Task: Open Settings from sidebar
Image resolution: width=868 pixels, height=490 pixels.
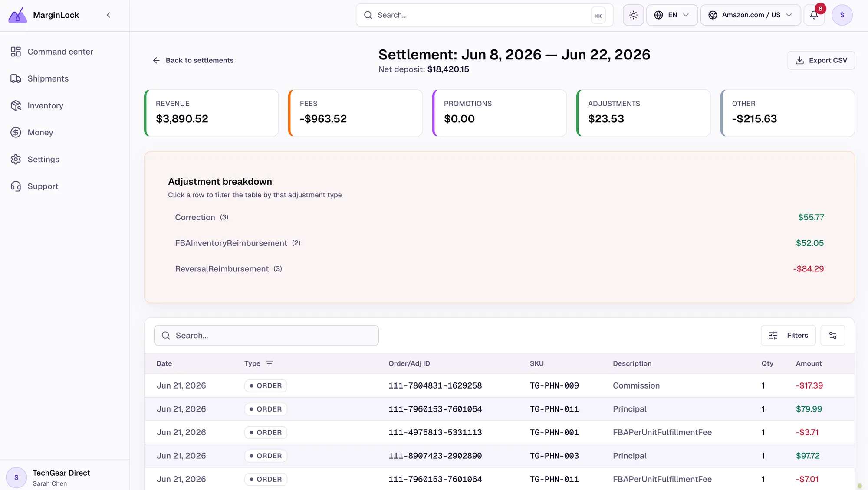Action: point(65,159)
